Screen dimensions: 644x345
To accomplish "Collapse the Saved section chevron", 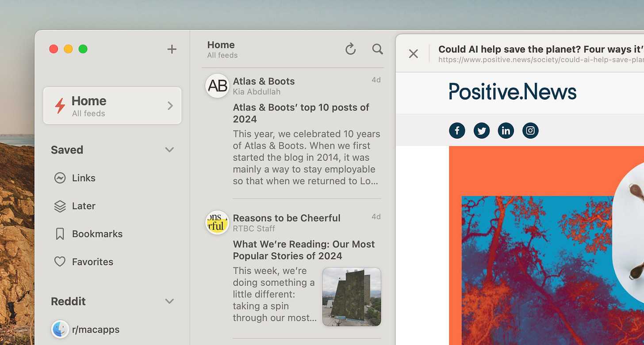I will tap(169, 150).
